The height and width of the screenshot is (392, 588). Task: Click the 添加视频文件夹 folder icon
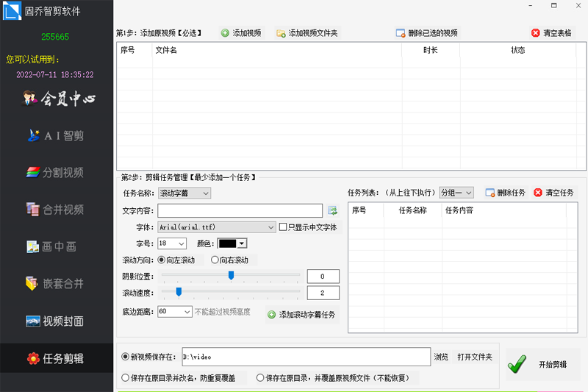281,33
